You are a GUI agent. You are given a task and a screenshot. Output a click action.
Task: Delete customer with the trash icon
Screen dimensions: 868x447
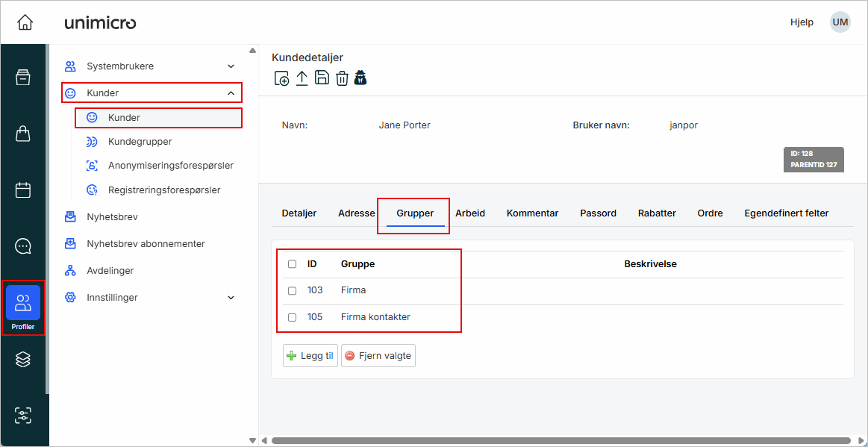(342, 78)
